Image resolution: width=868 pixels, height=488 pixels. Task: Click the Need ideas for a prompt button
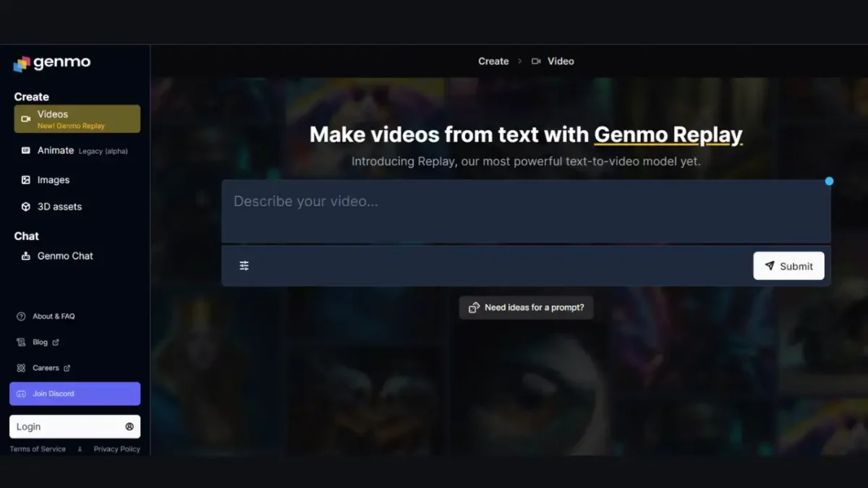click(526, 307)
